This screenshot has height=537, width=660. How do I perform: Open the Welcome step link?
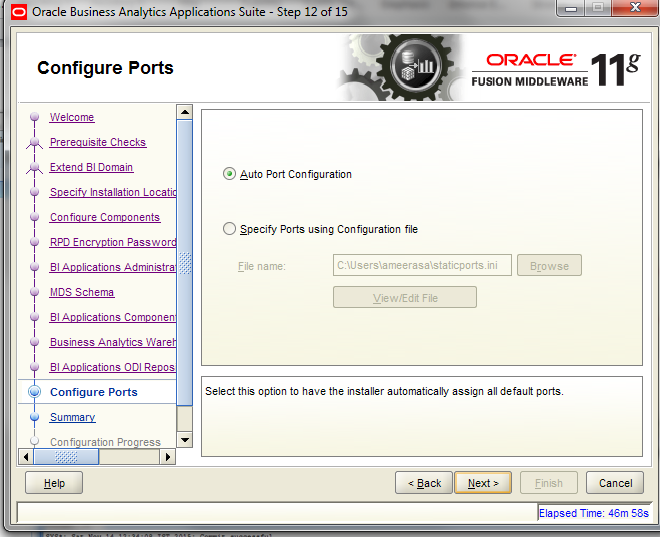coord(72,117)
